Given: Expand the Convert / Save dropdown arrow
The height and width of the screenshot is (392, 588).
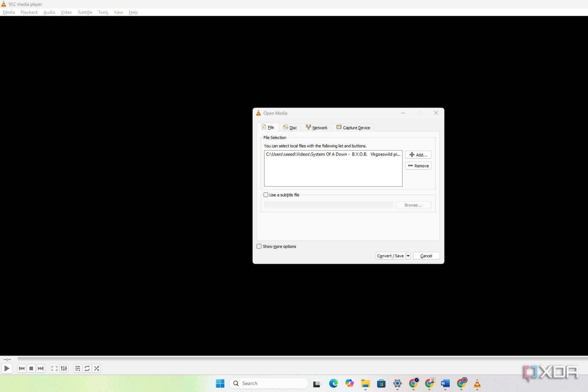Looking at the screenshot, I should pos(408,256).
